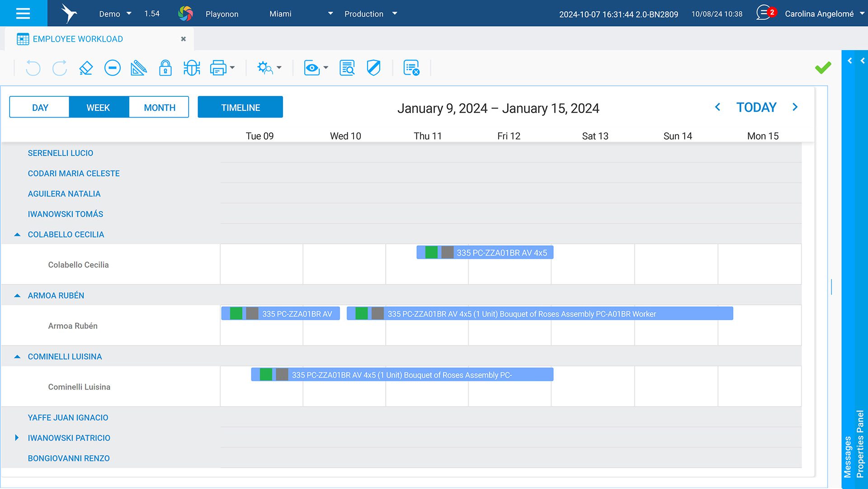Click the eraser tool icon

[86, 68]
